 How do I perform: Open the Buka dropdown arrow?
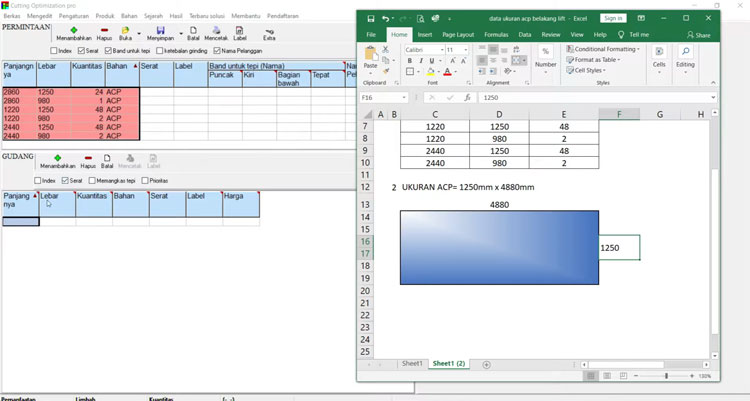click(x=139, y=33)
